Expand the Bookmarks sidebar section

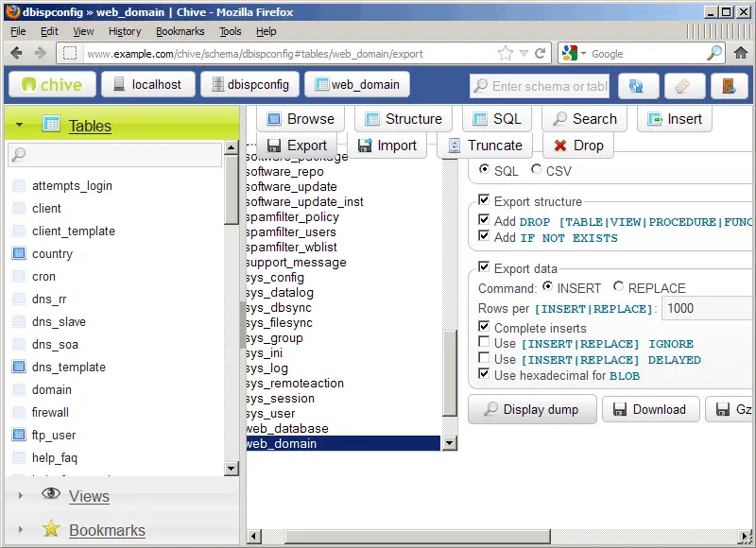pyautogui.click(x=20, y=529)
